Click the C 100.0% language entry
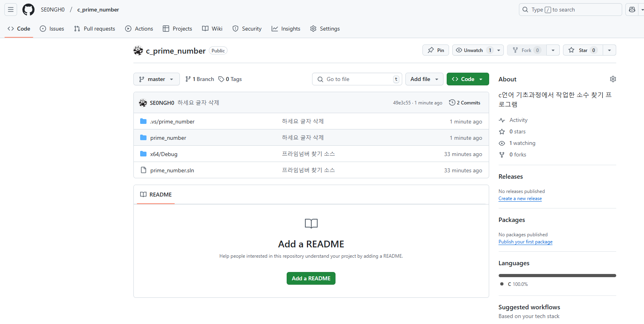The height and width of the screenshot is (324, 644). tap(514, 284)
